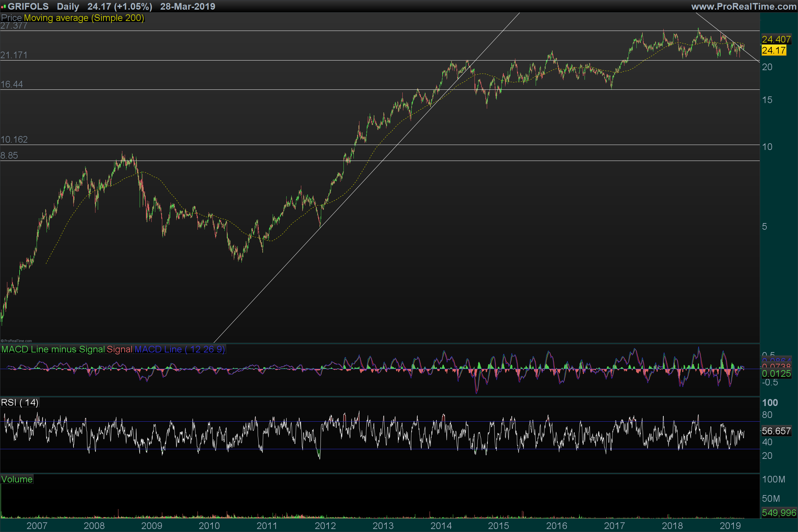Click the blue MACD Line (12 26 9) label
This screenshot has height=532, width=798.
[x=180, y=349]
